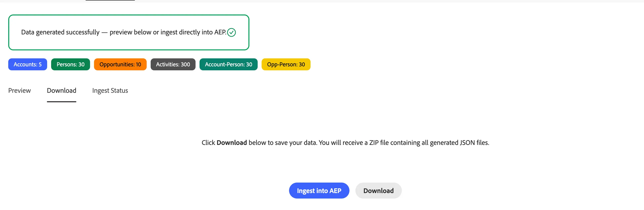Switch to the Preview tab
The height and width of the screenshot is (210, 644).
point(19,91)
